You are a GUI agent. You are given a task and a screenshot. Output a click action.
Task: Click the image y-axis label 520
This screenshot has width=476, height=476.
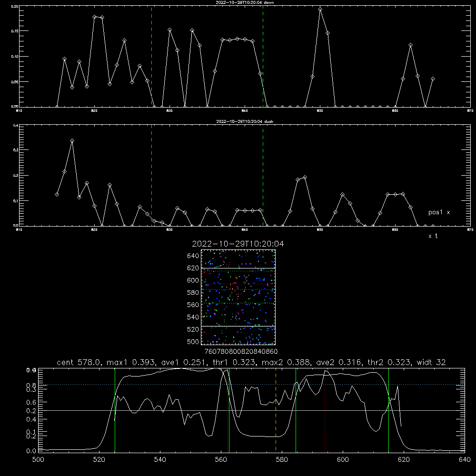[x=193, y=329]
